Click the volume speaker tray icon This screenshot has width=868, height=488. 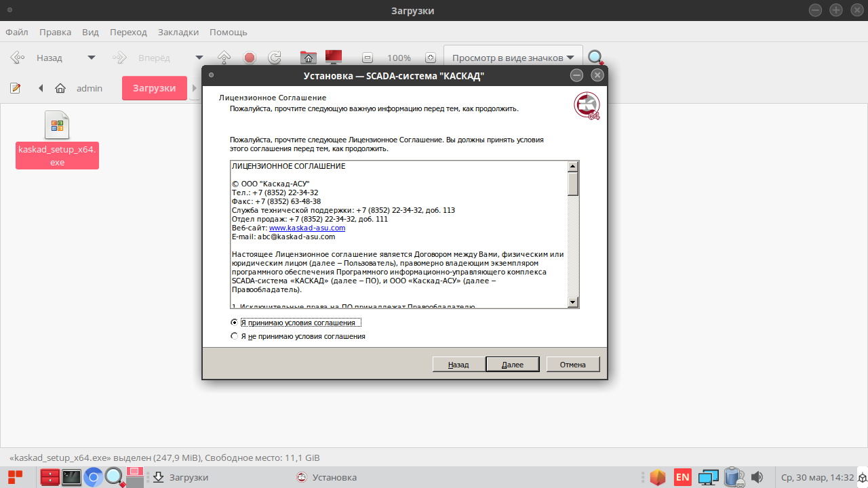coord(757,477)
